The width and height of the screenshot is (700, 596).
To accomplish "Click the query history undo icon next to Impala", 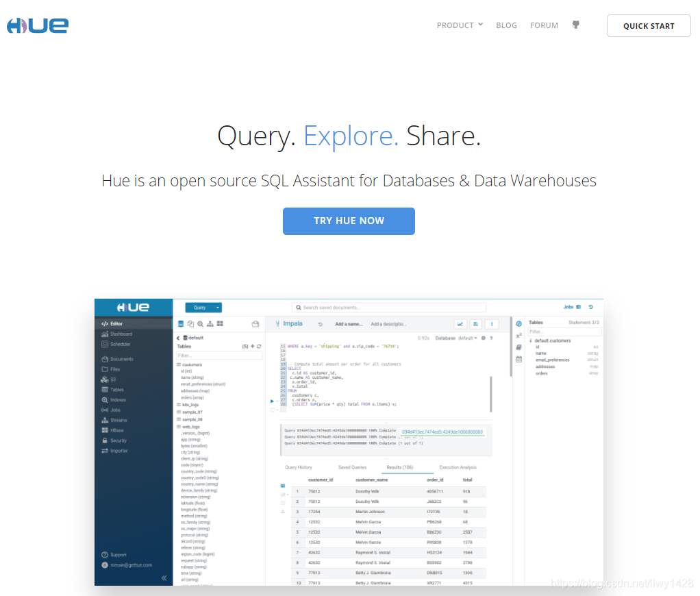I will click(320, 324).
